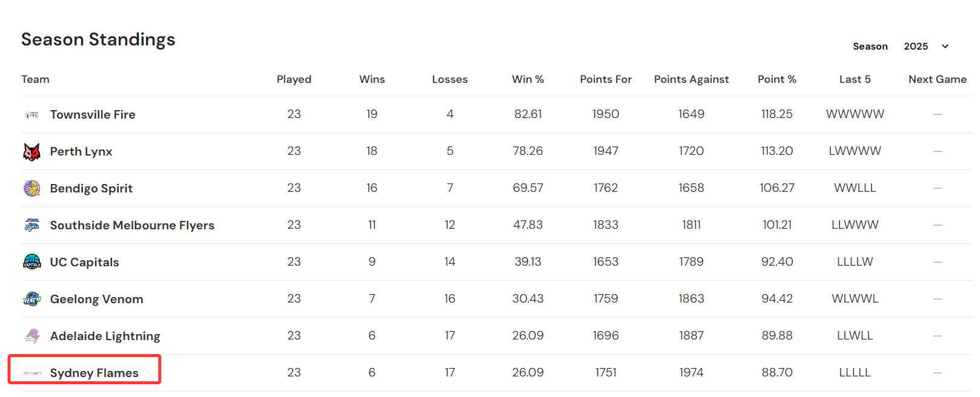Open Southside Melbourne Flyers team page
The image size is (980, 397).
click(x=132, y=225)
